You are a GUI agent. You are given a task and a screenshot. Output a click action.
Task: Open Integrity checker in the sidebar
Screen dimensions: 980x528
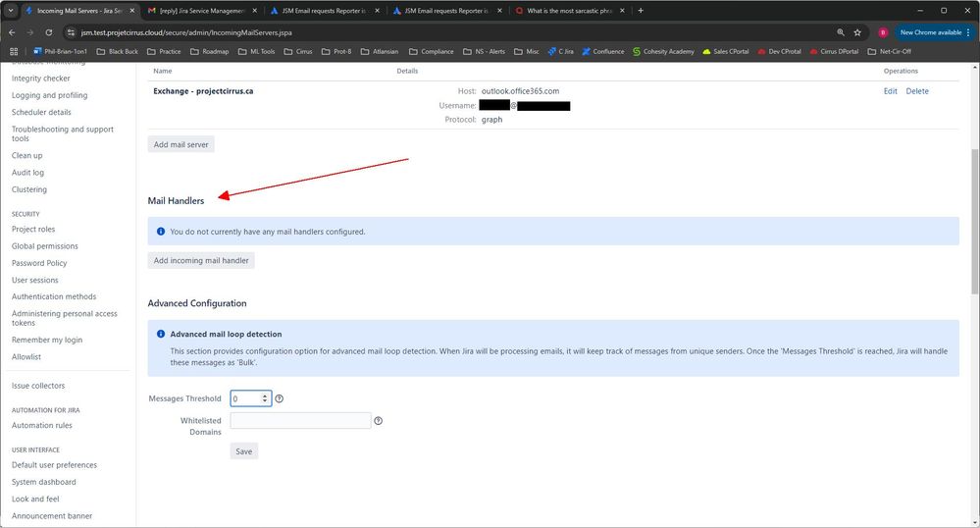coord(40,79)
